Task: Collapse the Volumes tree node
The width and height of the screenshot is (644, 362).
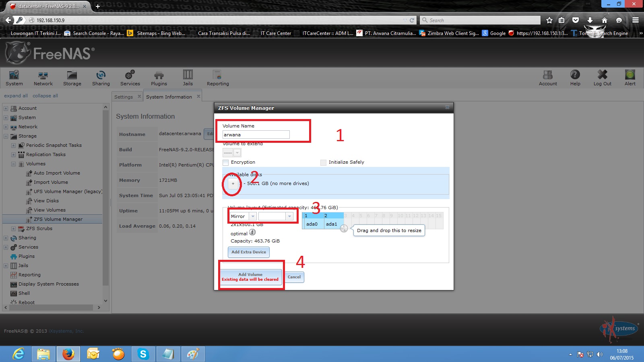Action: (x=13, y=164)
